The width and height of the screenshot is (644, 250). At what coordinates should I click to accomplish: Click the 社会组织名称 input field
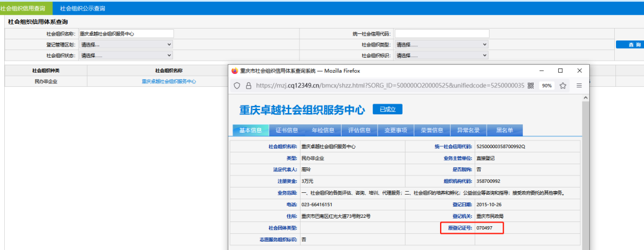pyautogui.click(x=126, y=34)
